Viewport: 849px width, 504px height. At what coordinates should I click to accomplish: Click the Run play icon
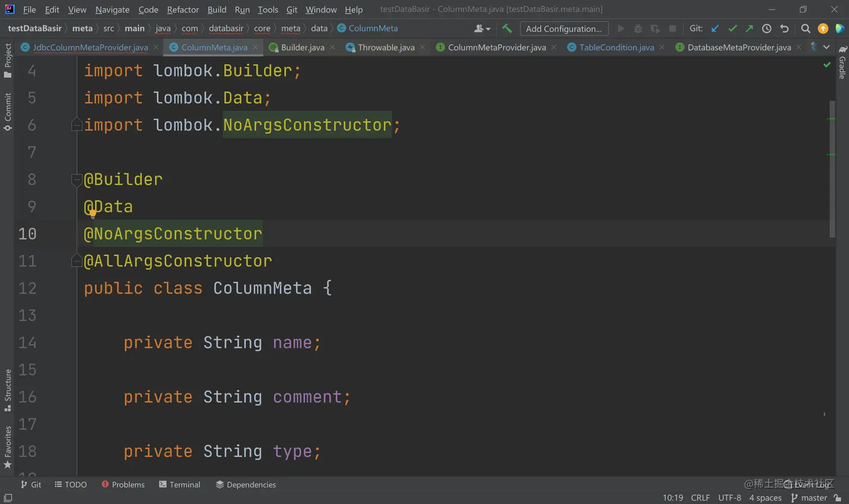(620, 29)
